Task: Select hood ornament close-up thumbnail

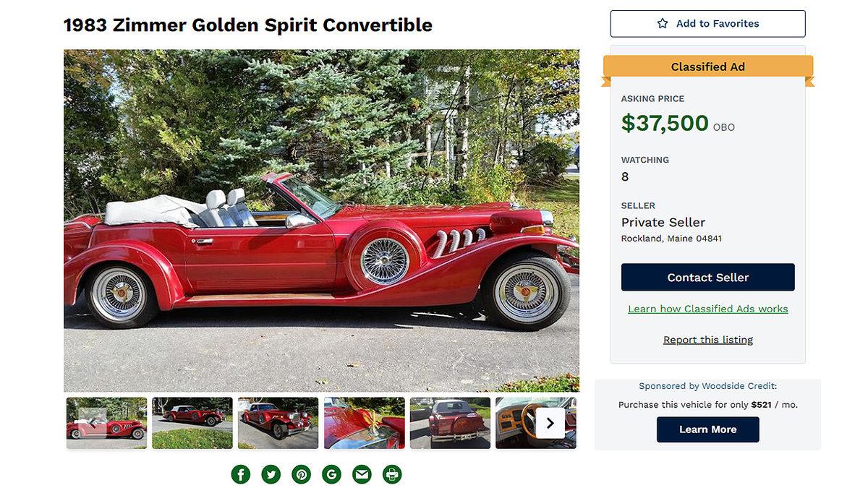Action: 365,423
